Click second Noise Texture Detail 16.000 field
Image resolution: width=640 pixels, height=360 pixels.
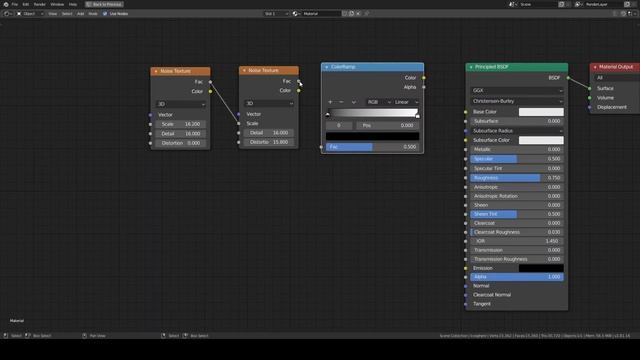click(269, 133)
